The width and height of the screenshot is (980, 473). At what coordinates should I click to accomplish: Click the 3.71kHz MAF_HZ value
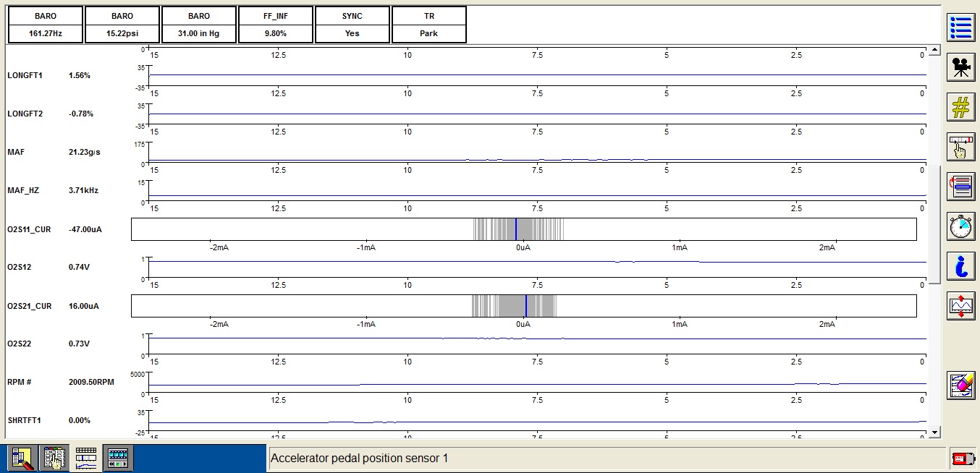pyautogui.click(x=83, y=190)
